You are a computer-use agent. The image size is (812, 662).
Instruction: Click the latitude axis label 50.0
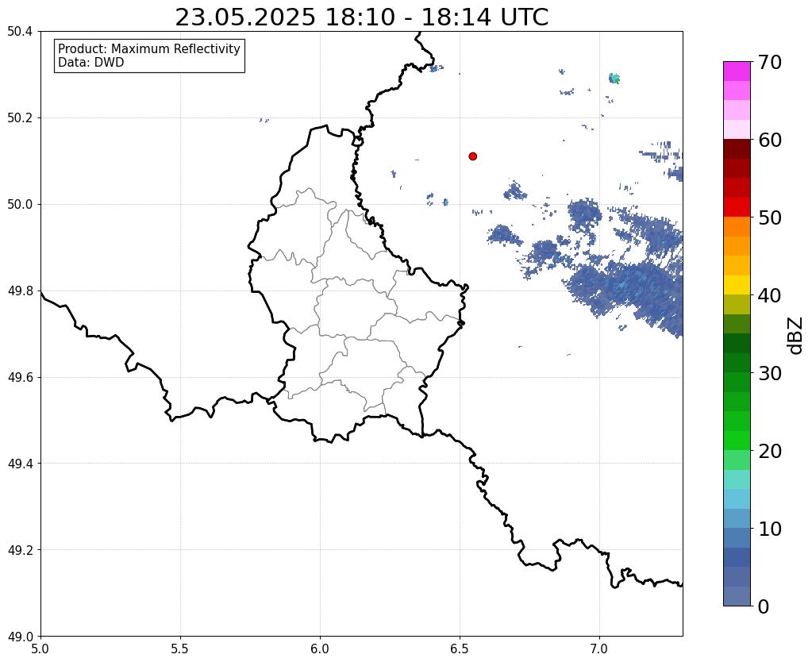tap(20, 205)
